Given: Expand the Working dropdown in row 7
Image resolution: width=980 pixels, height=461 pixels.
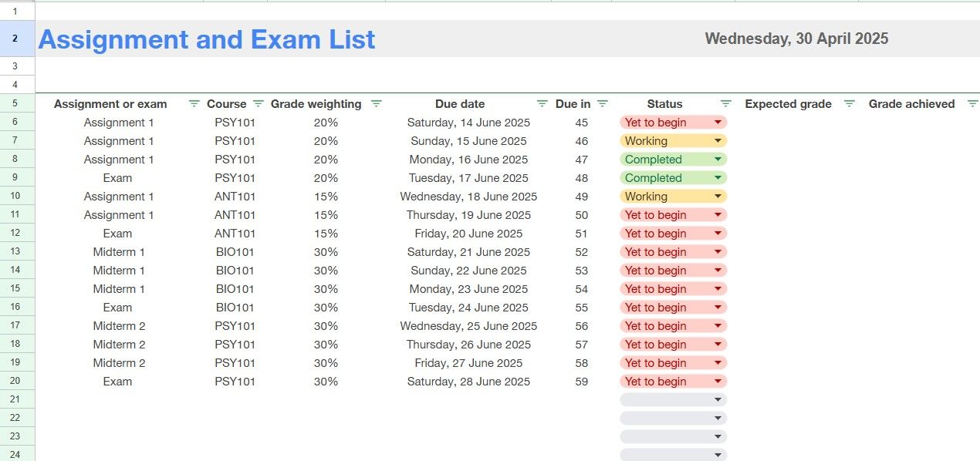Looking at the screenshot, I should 718,141.
